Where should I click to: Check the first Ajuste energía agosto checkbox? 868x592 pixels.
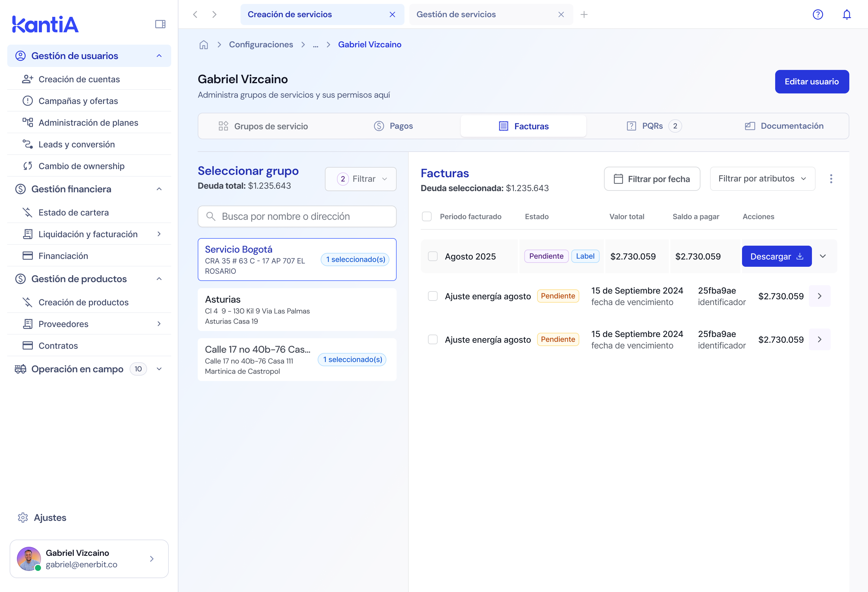(x=432, y=296)
